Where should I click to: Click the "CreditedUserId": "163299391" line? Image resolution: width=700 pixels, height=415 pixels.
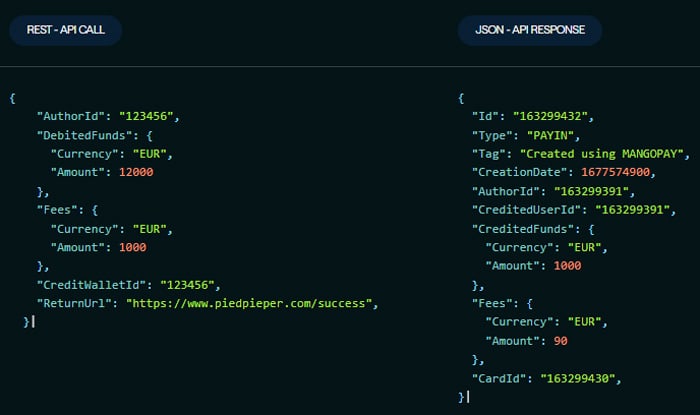pyautogui.click(x=574, y=210)
